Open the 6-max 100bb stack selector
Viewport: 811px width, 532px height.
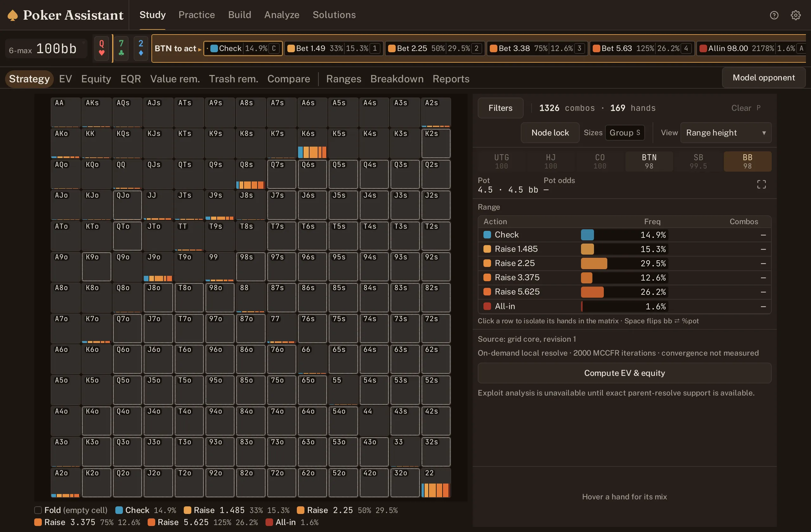coord(46,49)
